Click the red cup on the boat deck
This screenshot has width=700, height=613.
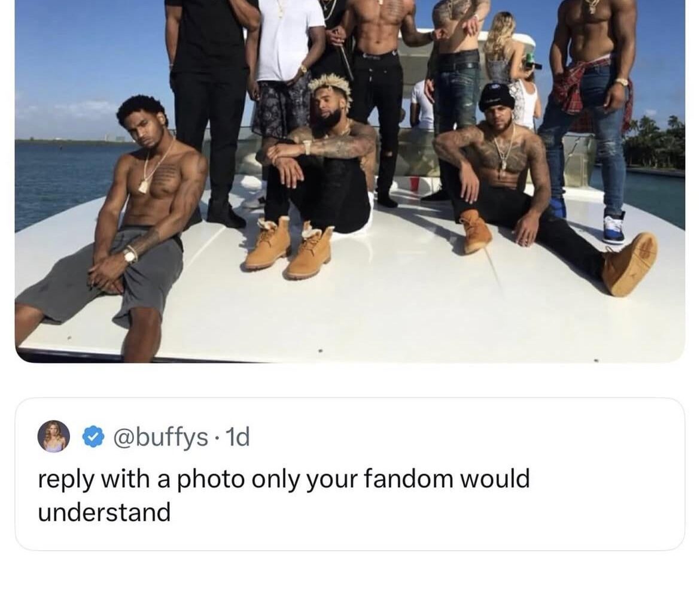pyautogui.click(x=415, y=184)
